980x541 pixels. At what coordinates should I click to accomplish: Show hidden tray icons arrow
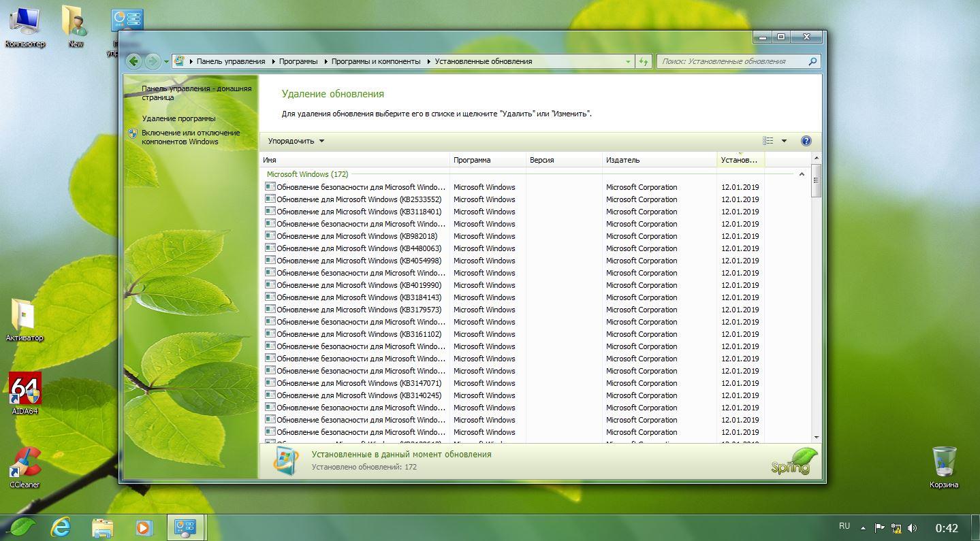(864, 527)
